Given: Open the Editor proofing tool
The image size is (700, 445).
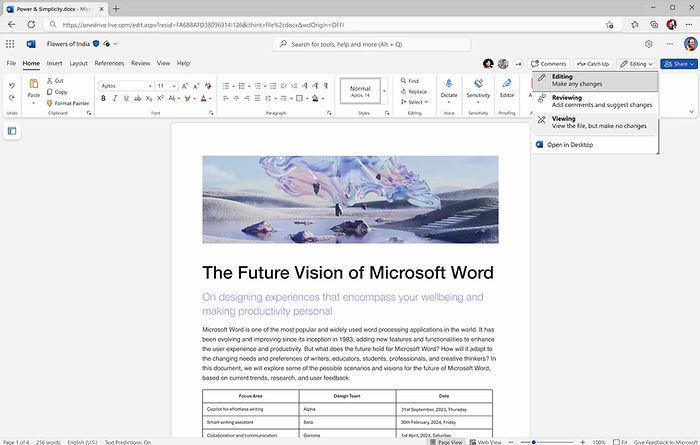Looking at the screenshot, I should (507, 87).
